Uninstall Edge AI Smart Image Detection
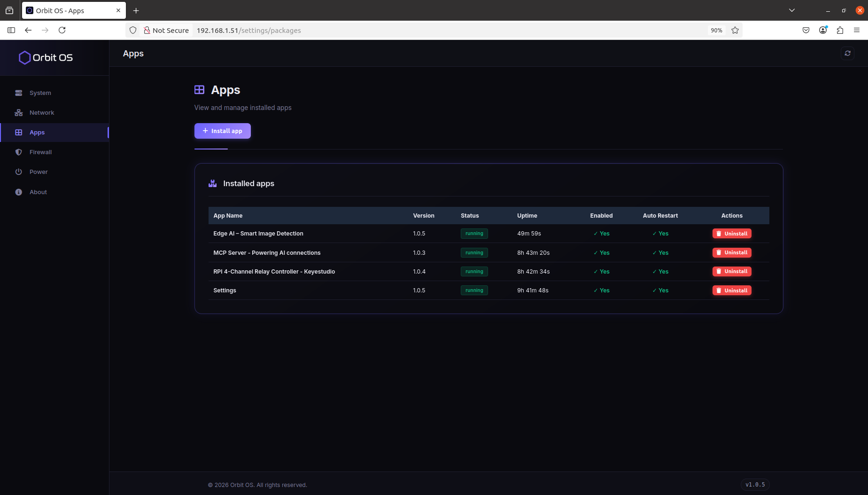This screenshot has width=868, height=495. [732, 234]
